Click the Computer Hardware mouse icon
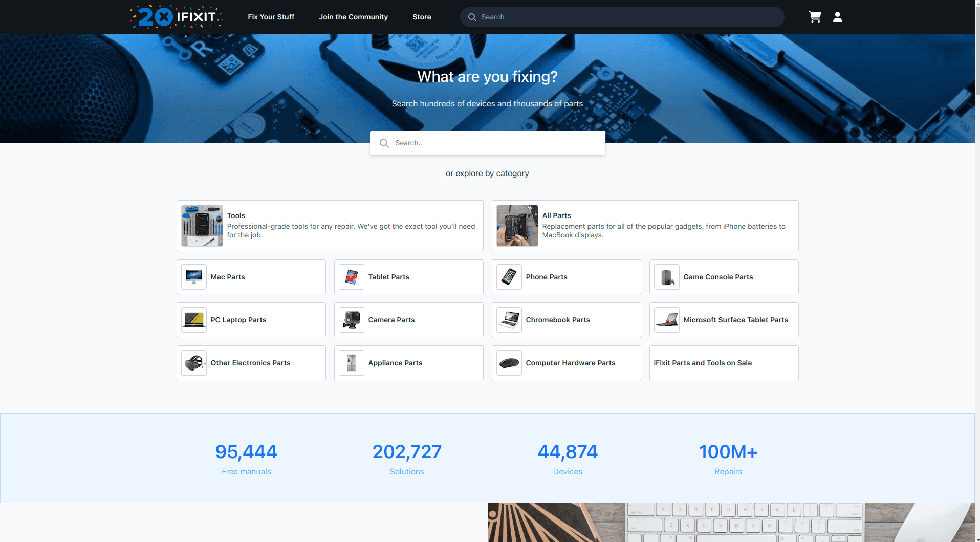The image size is (980, 542). (x=509, y=363)
